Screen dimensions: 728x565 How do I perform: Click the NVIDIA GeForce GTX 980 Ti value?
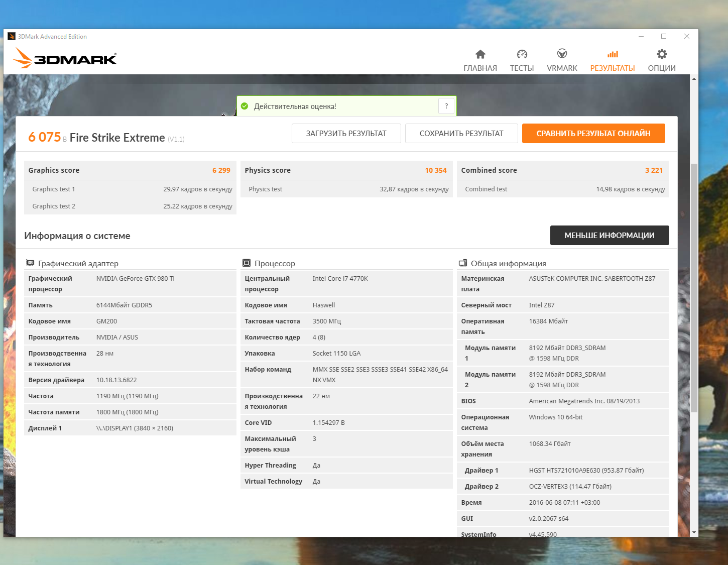point(136,278)
